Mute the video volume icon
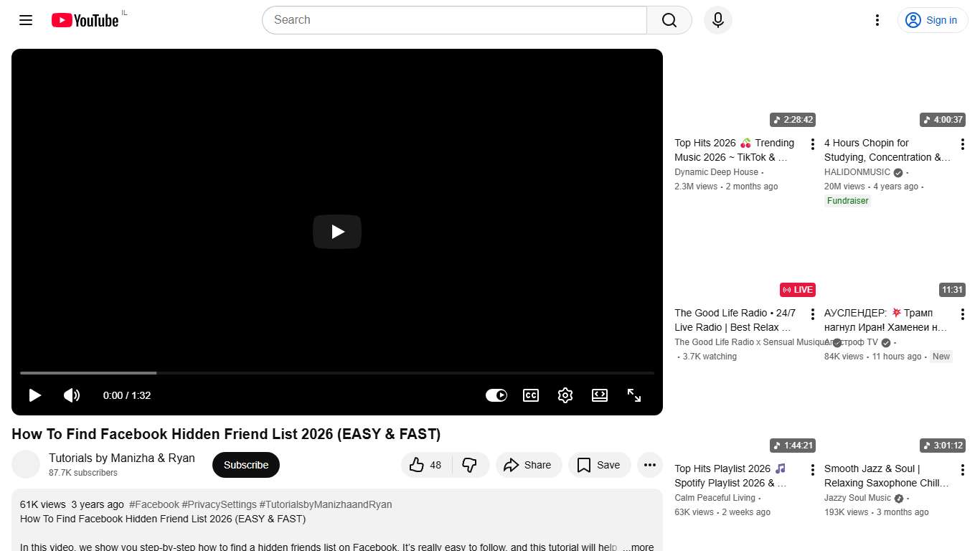Viewport: 980px width, 551px height. tap(72, 395)
